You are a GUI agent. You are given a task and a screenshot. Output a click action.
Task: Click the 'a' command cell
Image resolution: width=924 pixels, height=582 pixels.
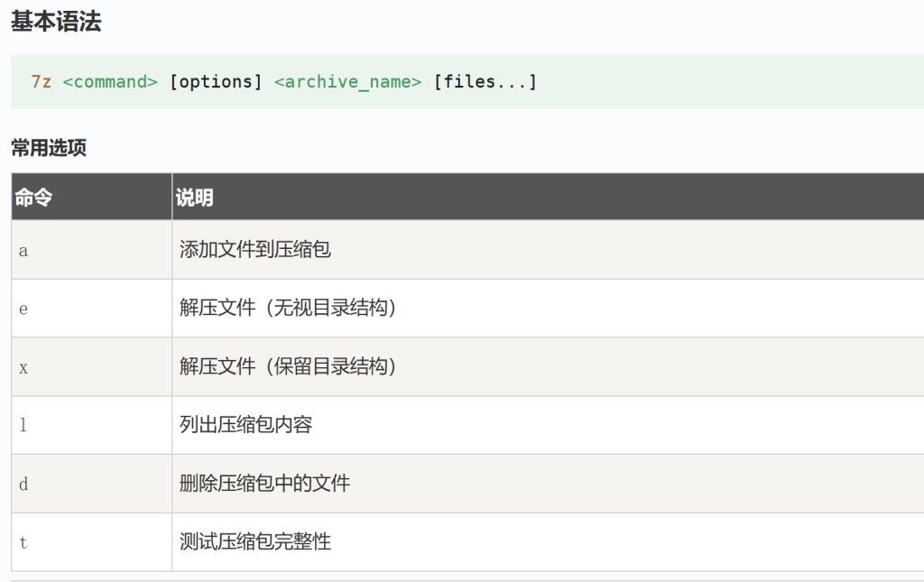[x=92, y=250]
